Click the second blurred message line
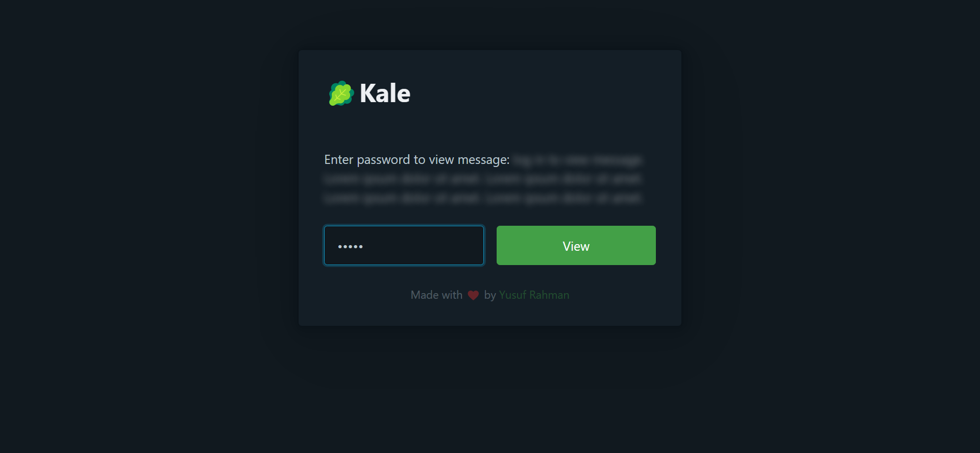 [483, 179]
